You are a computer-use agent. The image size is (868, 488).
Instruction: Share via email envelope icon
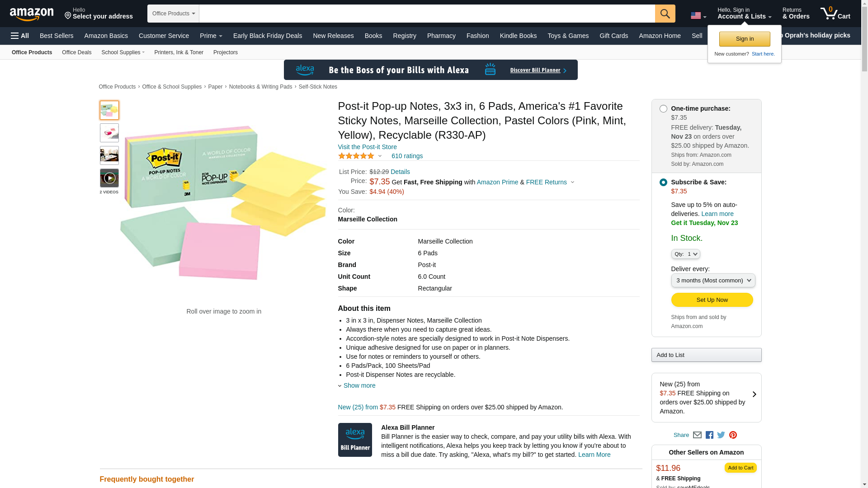697,435
